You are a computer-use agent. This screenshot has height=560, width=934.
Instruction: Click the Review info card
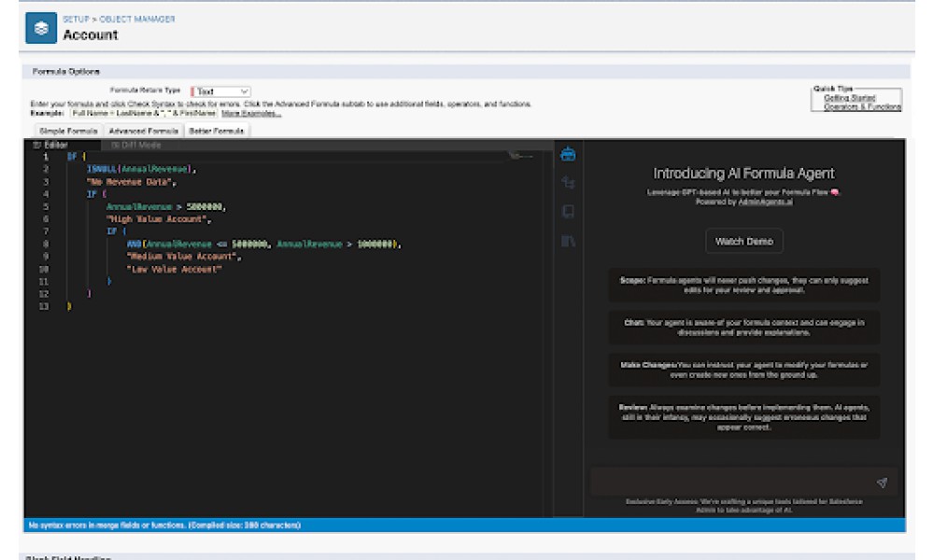pos(744,417)
